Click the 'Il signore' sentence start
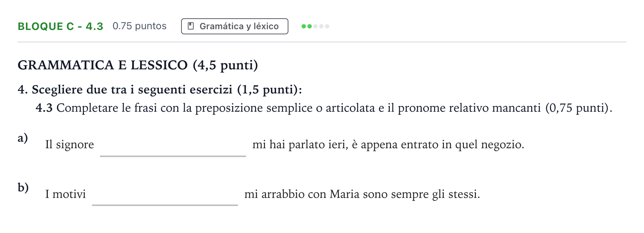 [70, 145]
